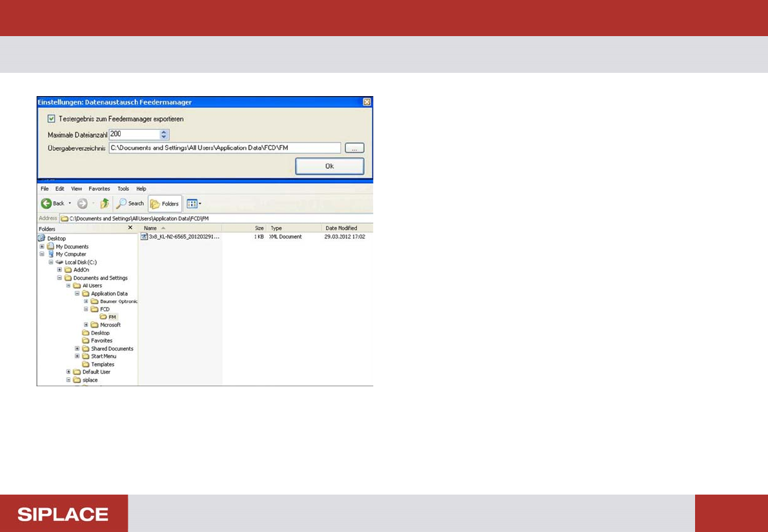The height and width of the screenshot is (532, 768).
Task: Select the 3x8_KL-N2-6565 XML file
Action: pos(184,237)
